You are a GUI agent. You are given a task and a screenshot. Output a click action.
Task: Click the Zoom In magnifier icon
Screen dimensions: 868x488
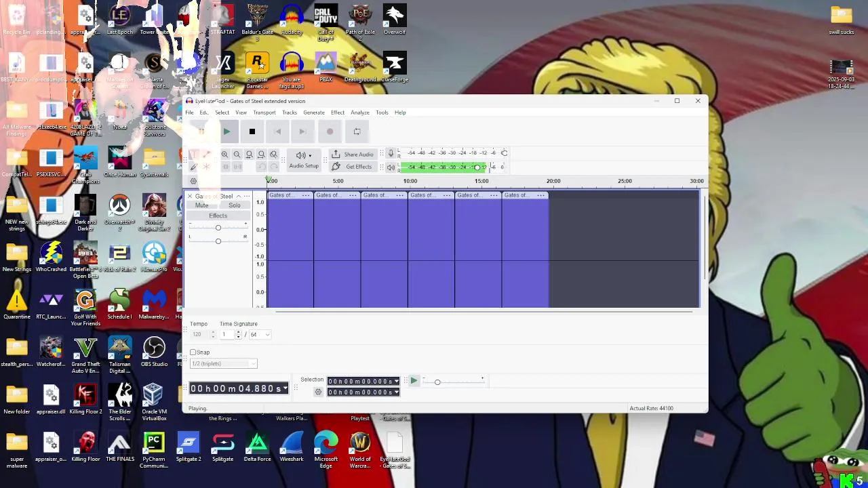tap(224, 155)
